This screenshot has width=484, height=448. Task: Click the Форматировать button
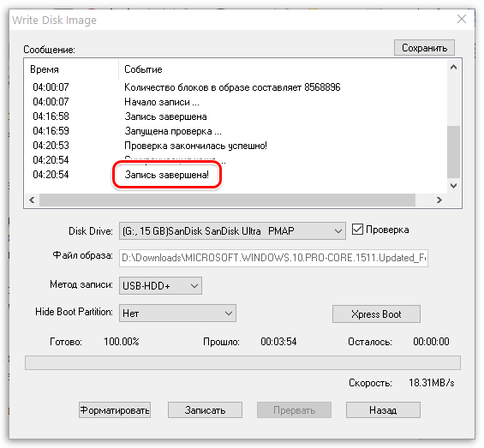pos(115,410)
